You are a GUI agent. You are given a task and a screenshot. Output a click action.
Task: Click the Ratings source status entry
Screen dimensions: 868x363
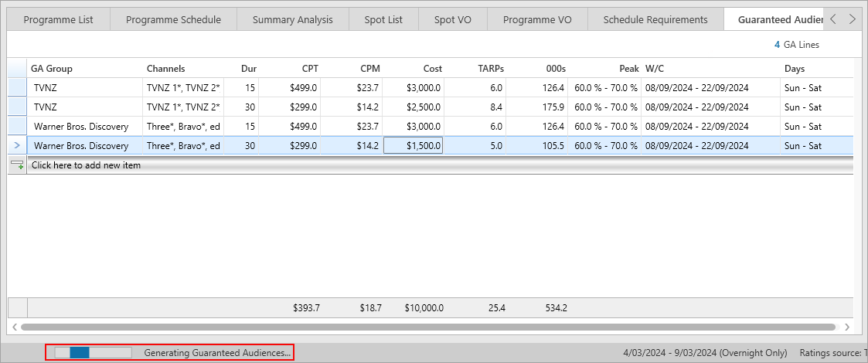tap(833, 352)
